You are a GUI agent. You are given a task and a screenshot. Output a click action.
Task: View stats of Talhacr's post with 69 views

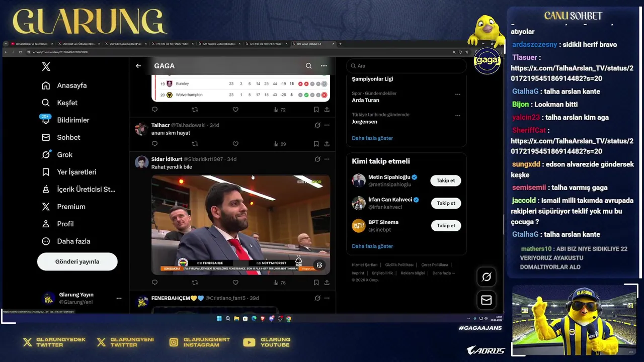click(x=279, y=144)
